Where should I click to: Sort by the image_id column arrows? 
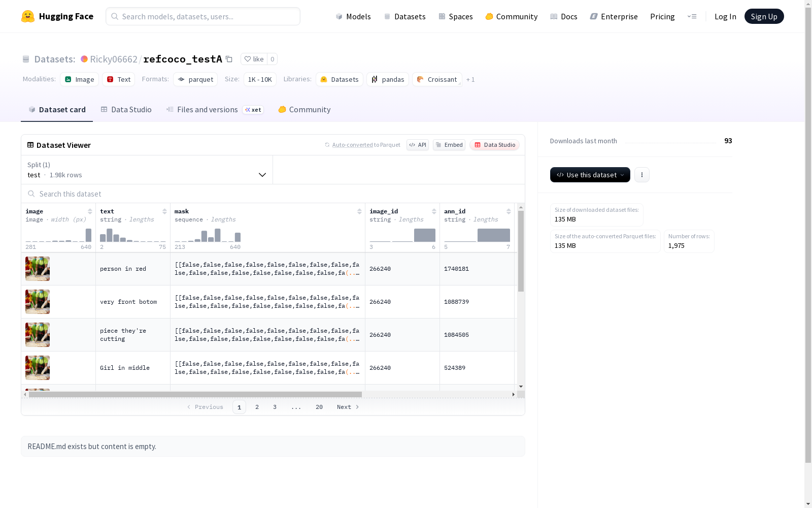[434, 211]
